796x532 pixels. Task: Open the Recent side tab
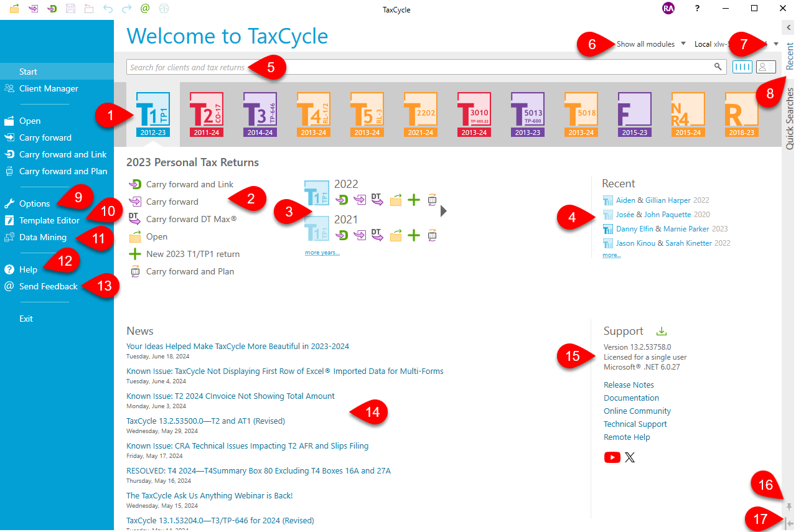point(789,56)
